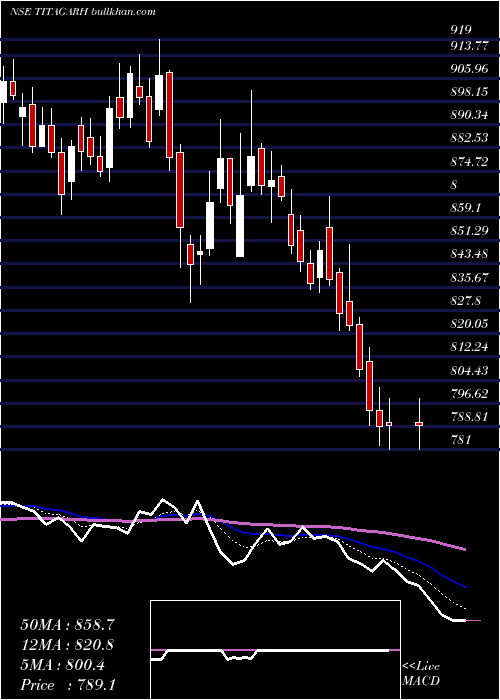Click the NSE TITAGARH bullkhan.com title text

click(x=83, y=12)
